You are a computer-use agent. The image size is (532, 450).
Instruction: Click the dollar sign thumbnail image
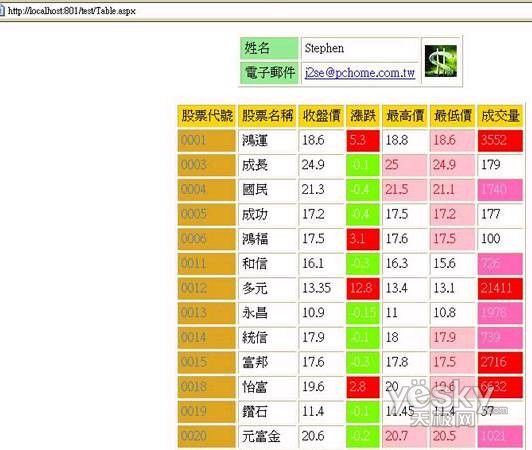point(441,61)
